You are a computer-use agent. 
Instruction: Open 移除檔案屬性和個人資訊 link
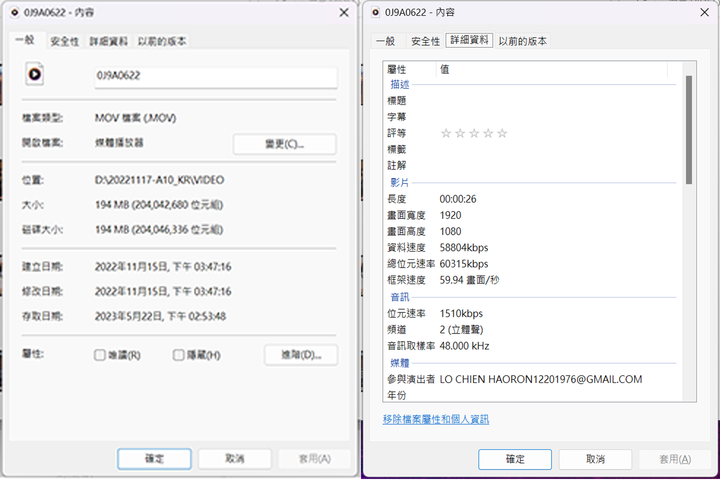pyautogui.click(x=436, y=419)
